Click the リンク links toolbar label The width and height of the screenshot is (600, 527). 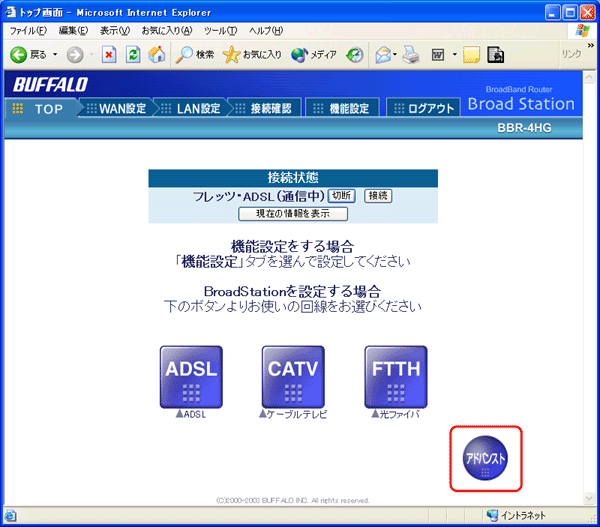coord(572,54)
